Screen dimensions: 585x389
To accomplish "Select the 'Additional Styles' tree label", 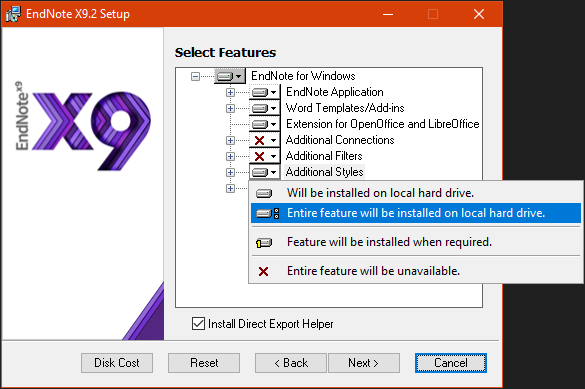I will point(324,172).
